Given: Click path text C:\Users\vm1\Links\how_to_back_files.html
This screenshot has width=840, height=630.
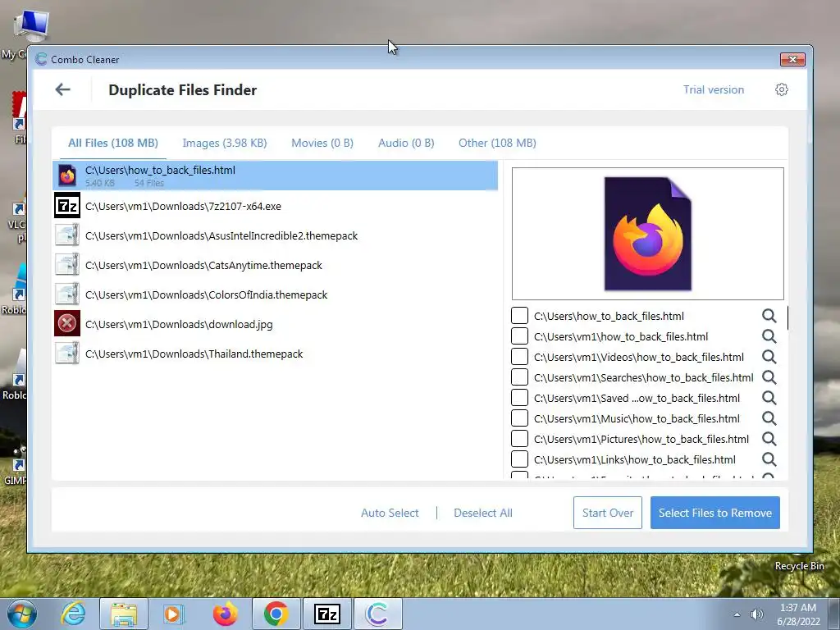Looking at the screenshot, I should 634,459.
